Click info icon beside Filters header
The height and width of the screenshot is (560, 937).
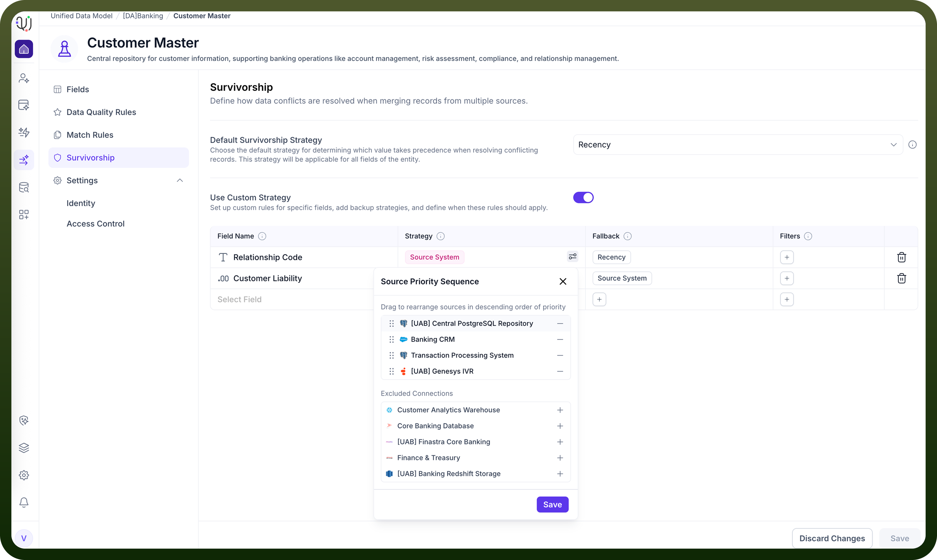[x=808, y=236]
